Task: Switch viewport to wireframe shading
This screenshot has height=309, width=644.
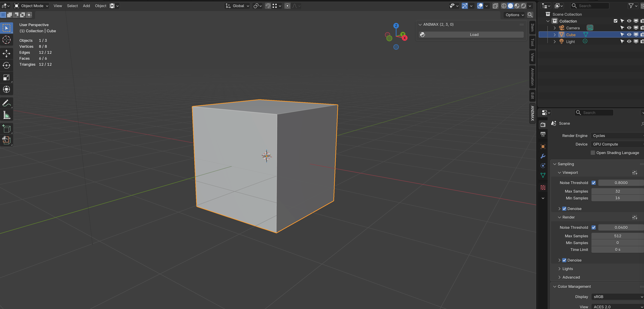Action: (x=504, y=6)
